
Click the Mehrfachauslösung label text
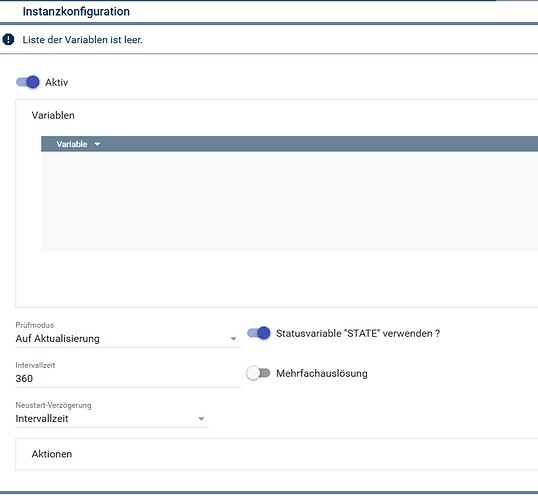click(322, 373)
